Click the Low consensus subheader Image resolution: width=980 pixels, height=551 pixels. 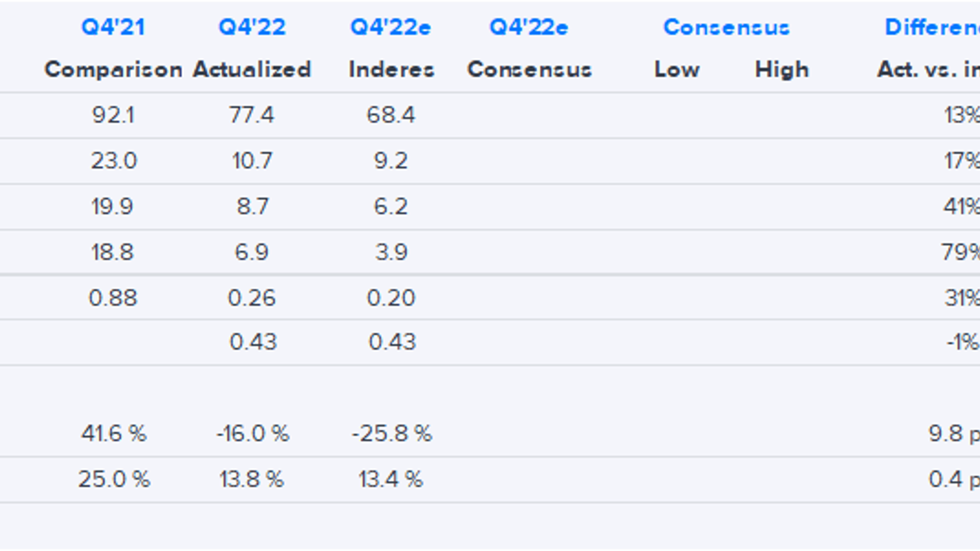coord(677,70)
